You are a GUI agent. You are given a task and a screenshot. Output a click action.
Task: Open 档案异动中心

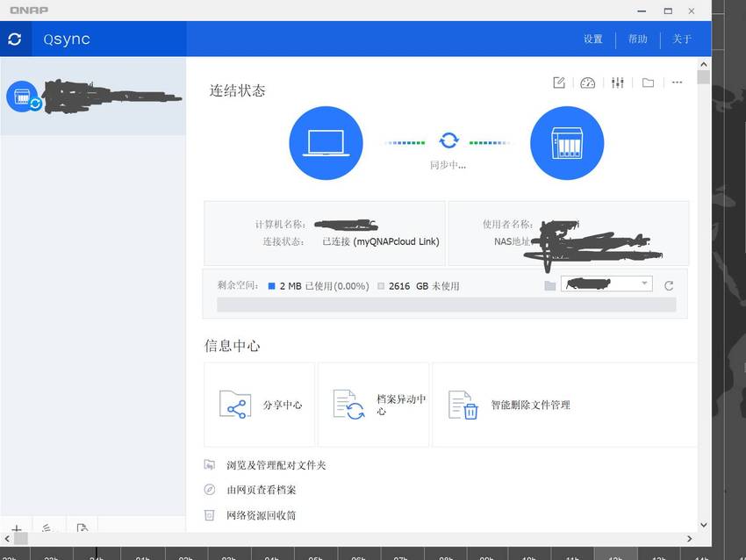[374, 405]
